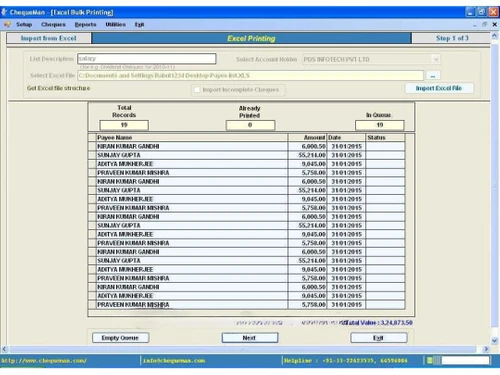Click the Amount column header

click(307, 138)
